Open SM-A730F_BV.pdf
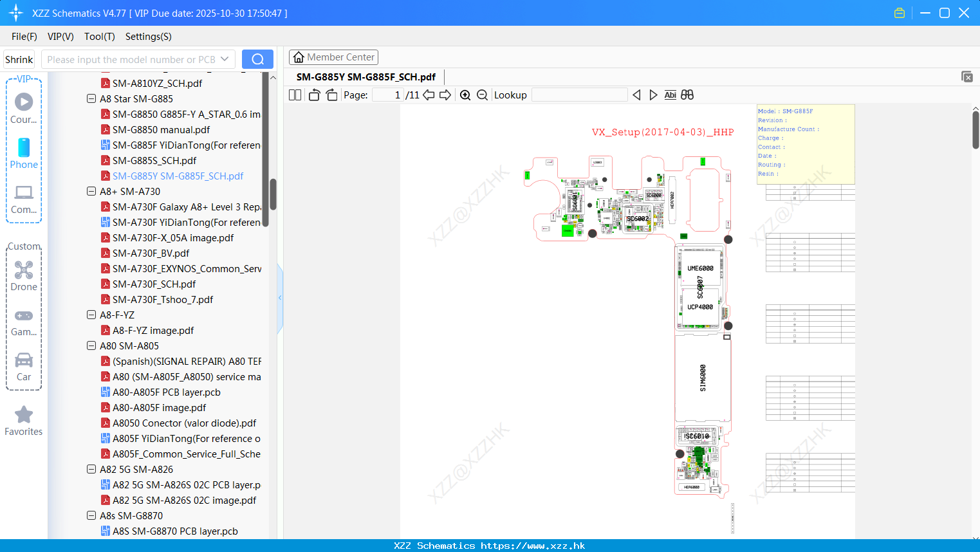 click(x=145, y=253)
